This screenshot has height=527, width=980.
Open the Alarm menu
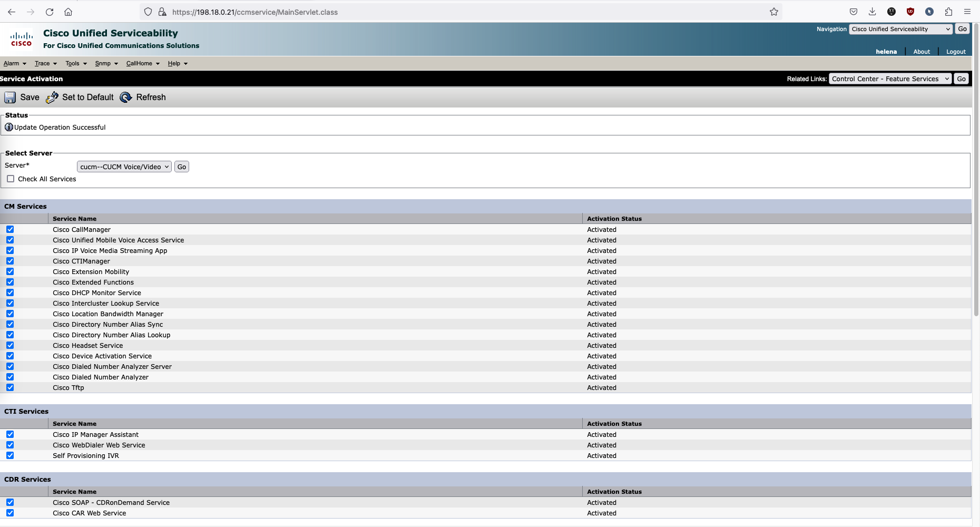(15, 64)
